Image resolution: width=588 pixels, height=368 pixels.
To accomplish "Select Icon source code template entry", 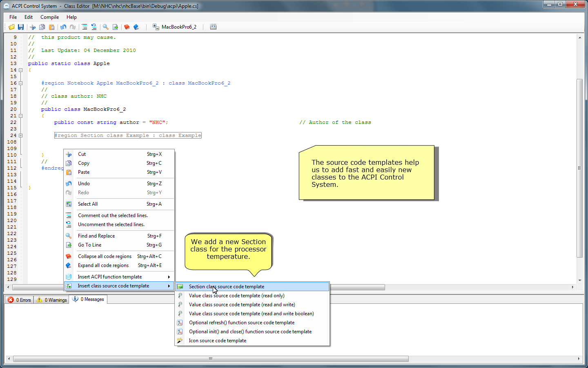I will [217, 341].
